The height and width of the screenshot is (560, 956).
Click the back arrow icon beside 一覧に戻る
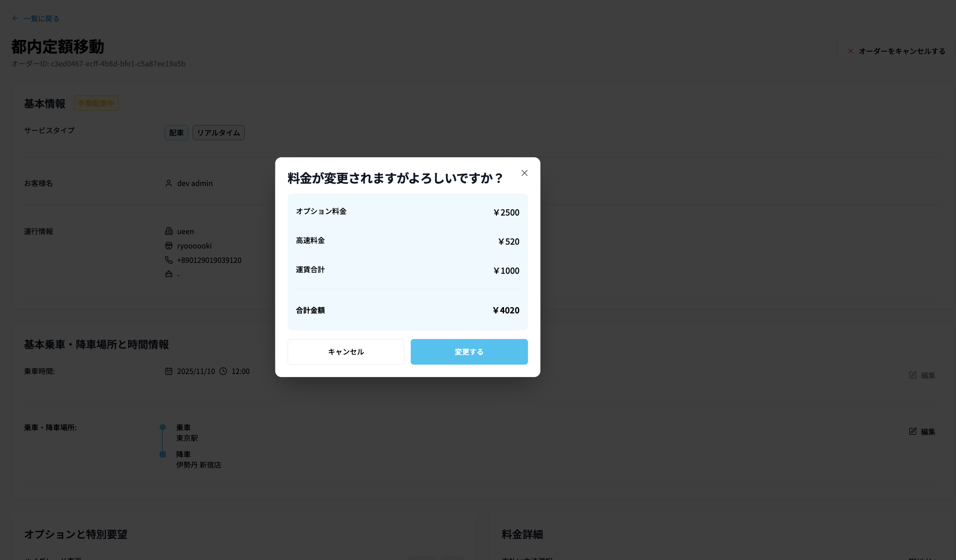point(16,18)
